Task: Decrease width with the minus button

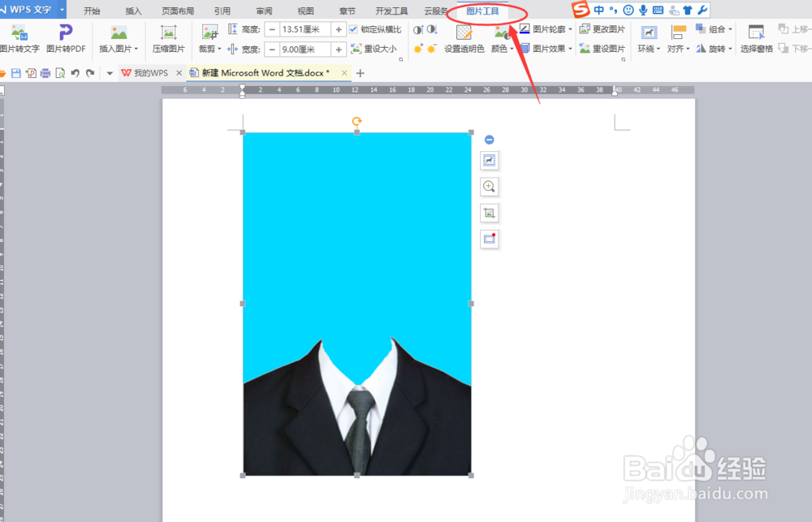Action: 272,50
